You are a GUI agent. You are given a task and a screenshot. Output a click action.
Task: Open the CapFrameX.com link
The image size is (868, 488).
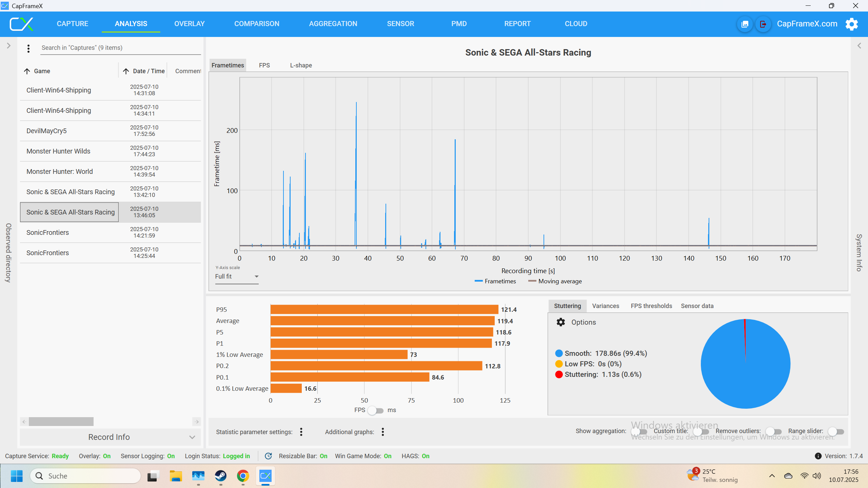coord(807,24)
